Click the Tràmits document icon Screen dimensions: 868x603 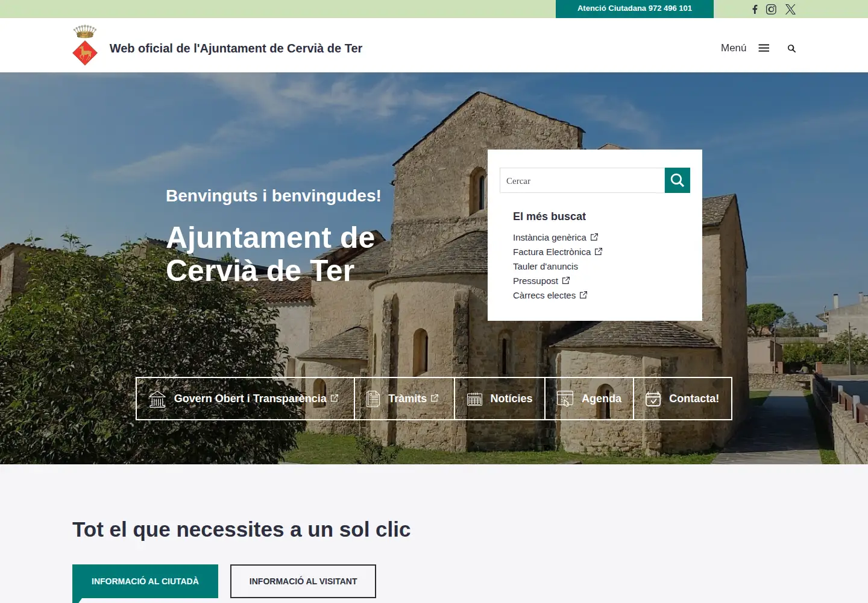373,399
